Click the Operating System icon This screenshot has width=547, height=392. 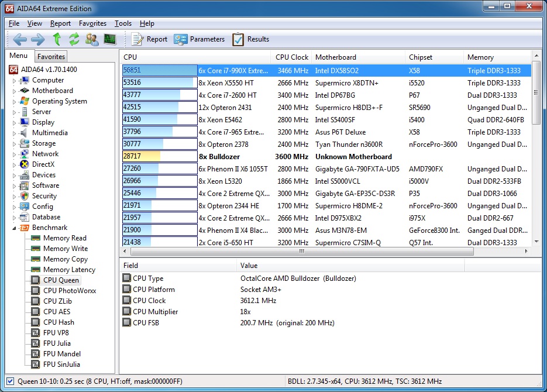coord(25,101)
